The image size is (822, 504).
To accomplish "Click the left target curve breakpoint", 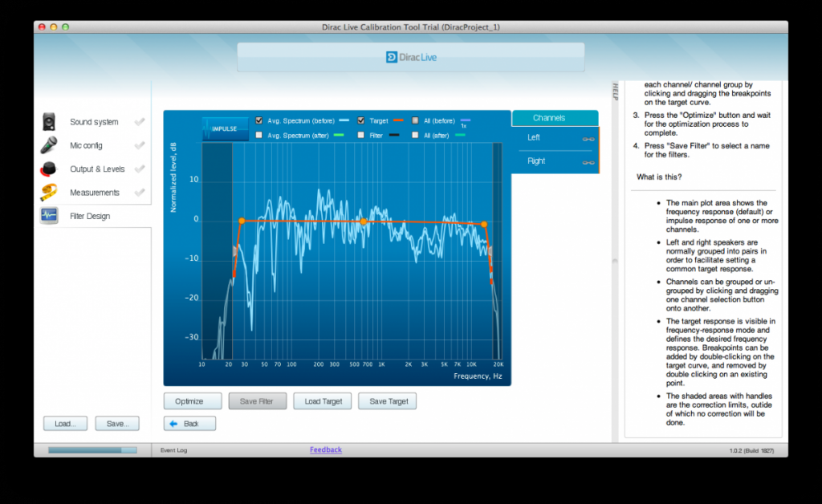I will tap(241, 221).
